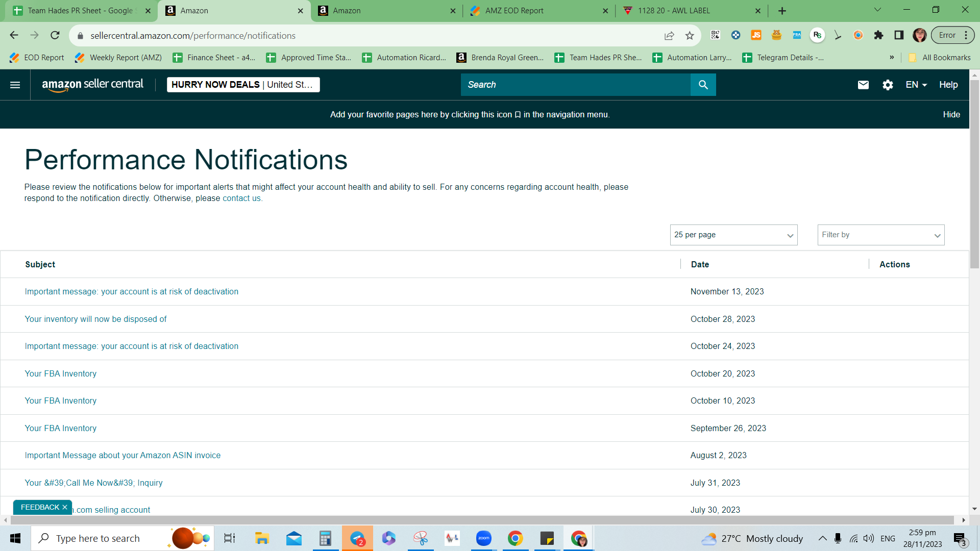Open the Telegram Details bookmark
Image resolution: width=980 pixels, height=551 pixels.
point(783,58)
